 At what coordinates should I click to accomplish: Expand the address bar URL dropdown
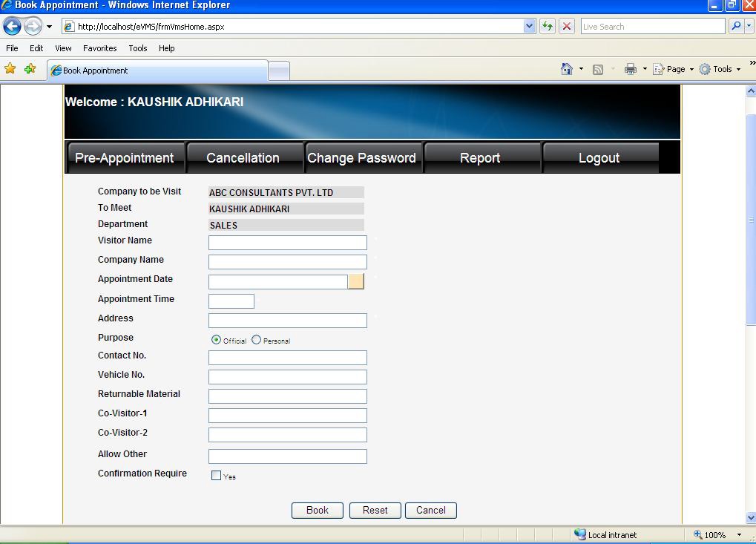pos(529,27)
